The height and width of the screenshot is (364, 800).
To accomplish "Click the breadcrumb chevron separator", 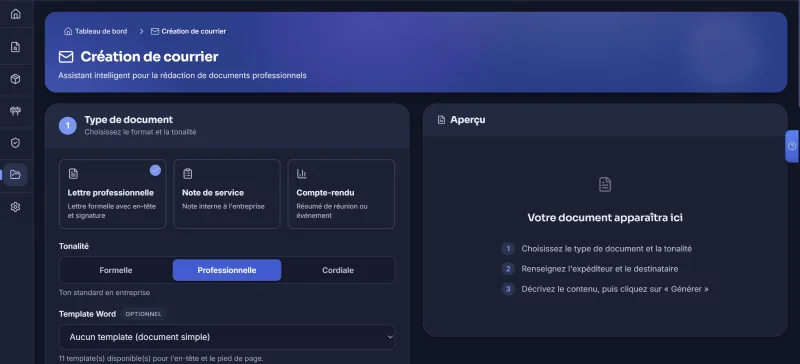I will [x=141, y=31].
